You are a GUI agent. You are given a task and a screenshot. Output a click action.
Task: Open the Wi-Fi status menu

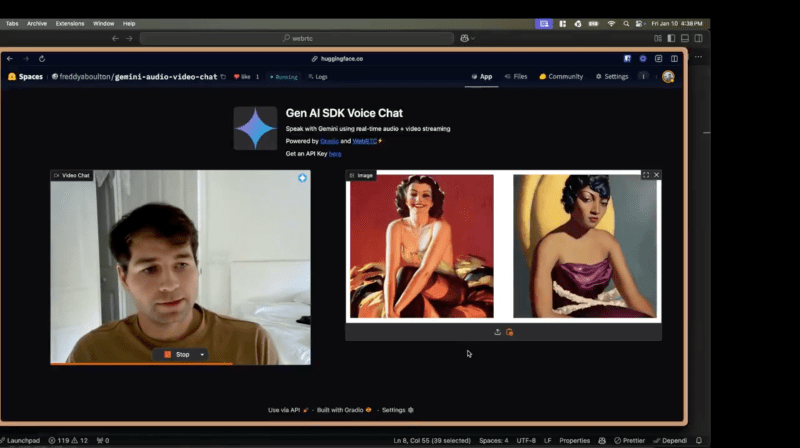click(611, 23)
